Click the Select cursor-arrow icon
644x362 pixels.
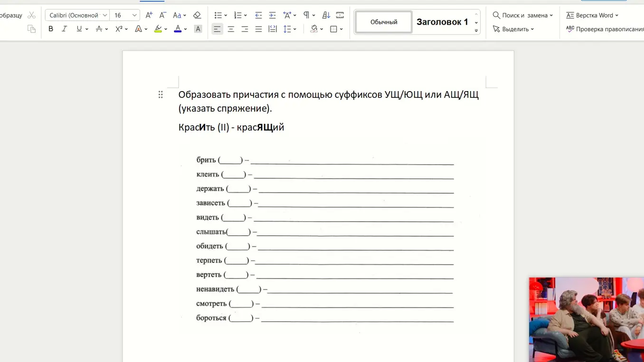click(496, 29)
